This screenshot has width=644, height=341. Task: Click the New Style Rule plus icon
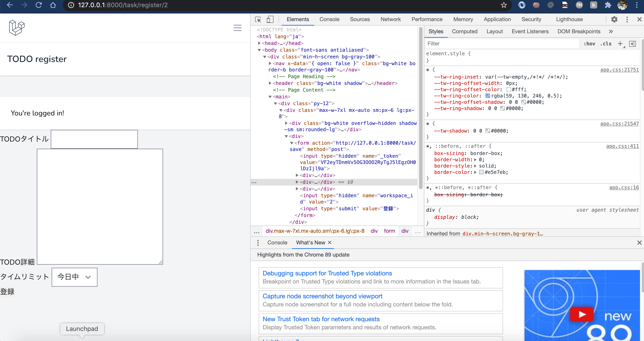[x=621, y=44]
